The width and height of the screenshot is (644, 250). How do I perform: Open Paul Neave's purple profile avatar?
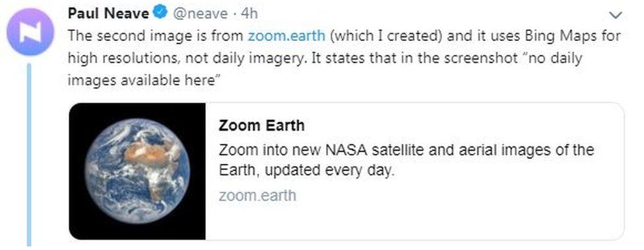pos(30,32)
